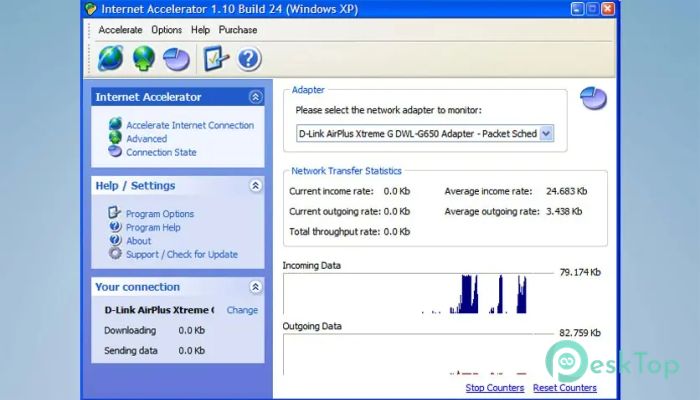Click pie icon beside Connection State
The image size is (700, 400).
115,151
